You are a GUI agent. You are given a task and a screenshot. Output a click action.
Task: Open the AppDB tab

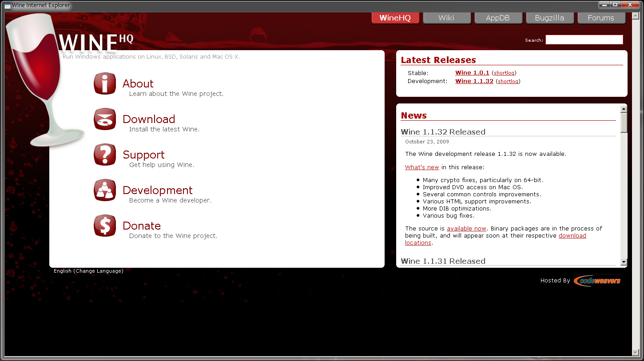point(498,18)
